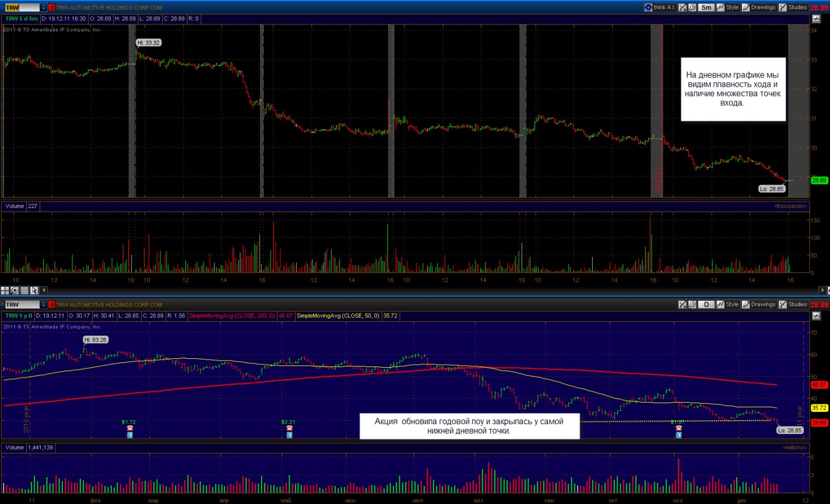Click 'TRW AUTOMOTIVE HOLDINGS CORP COM' title in upper chart
Screen dimensions: 830x504
pyautogui.click(x=110, y=8)
